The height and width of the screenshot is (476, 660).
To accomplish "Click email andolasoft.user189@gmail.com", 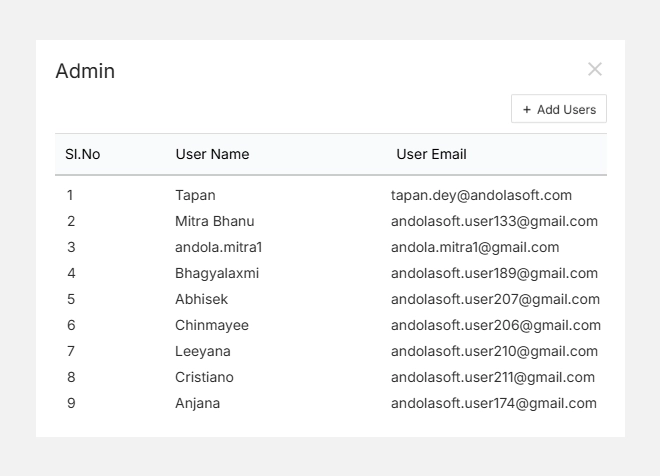I will click(x=494, y=273).
